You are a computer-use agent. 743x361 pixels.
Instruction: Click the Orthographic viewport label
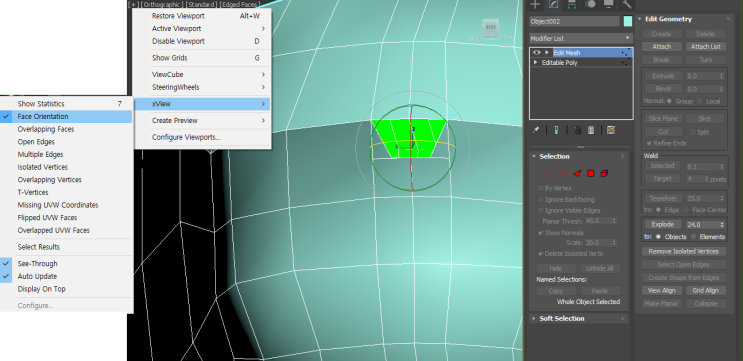[x=163, y=4]
